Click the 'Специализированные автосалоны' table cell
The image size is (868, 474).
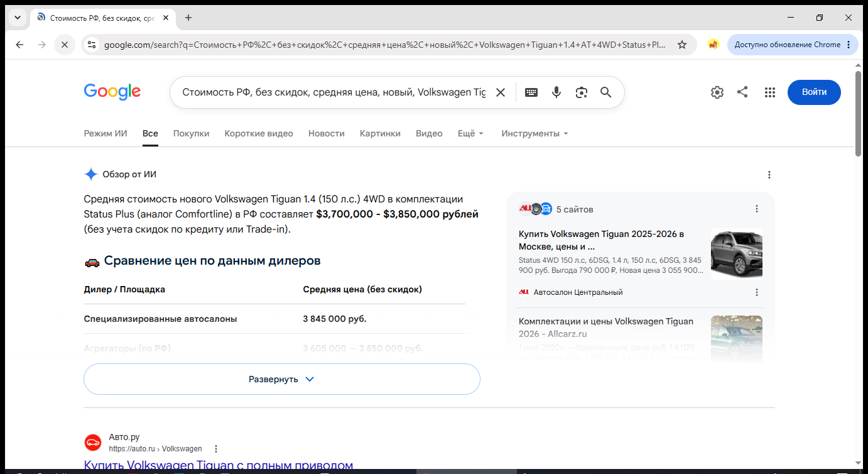(161, 319)
